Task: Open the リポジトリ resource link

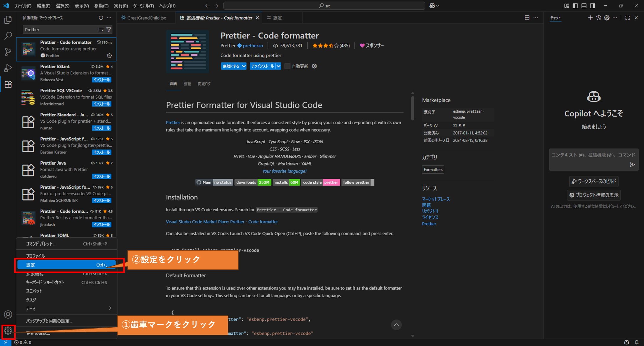Action: [430, 211]
